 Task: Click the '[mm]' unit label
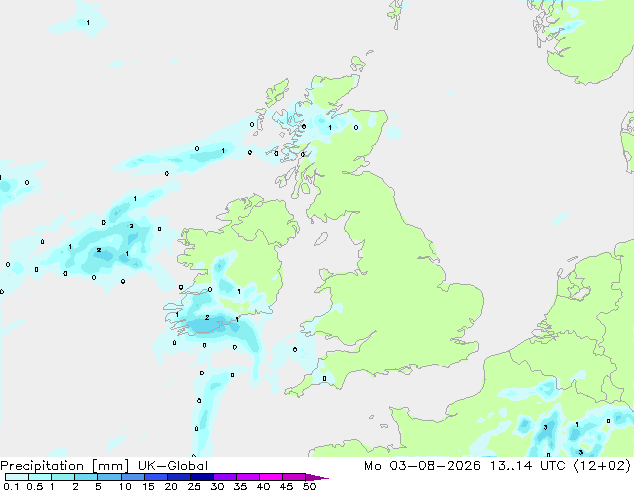pos(110,466)
